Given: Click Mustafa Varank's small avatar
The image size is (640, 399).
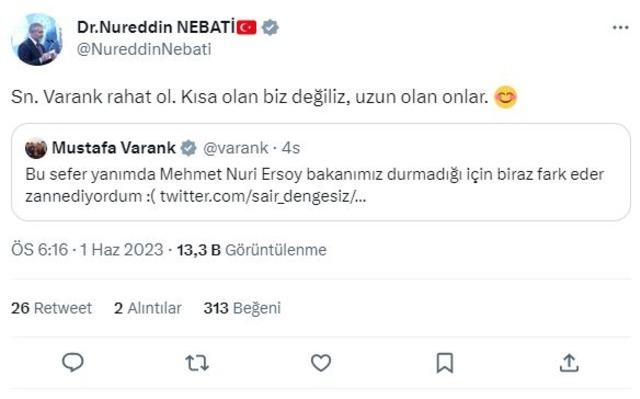Looking at the screenshot, I should (36, 148).
